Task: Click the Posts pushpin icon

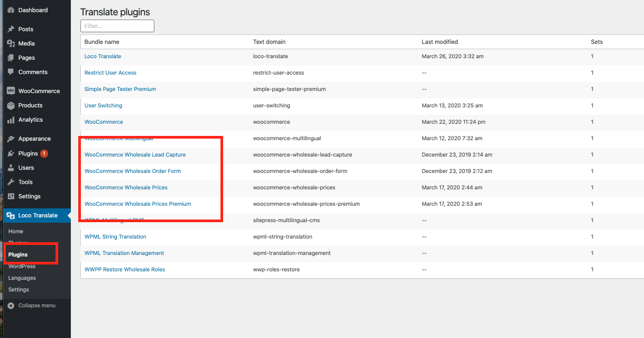Action: pyautogui.click(x=11, y=29)
